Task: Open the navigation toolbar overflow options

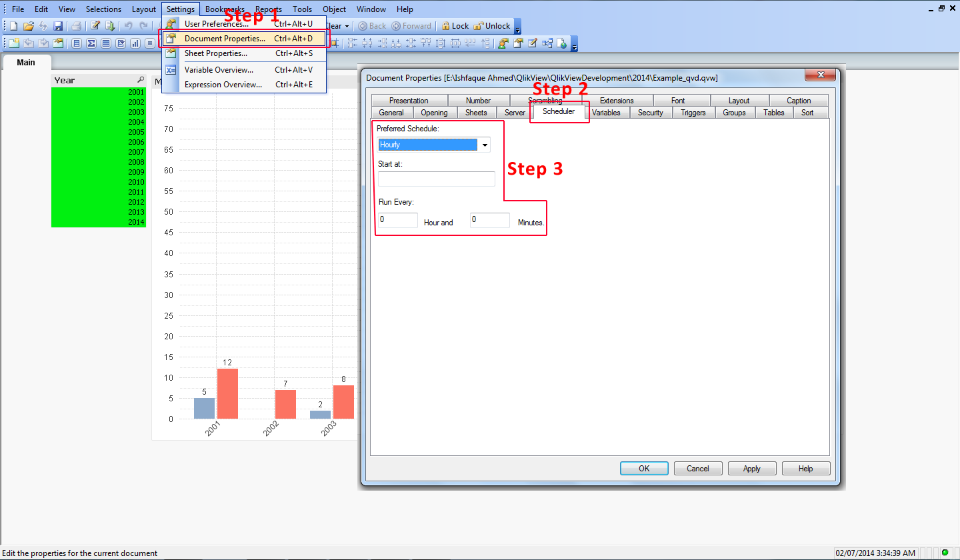Action: tap(517, 27)
